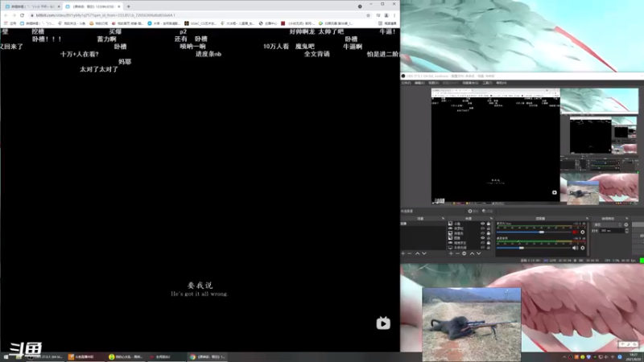This screenshot has height=362, width=644.
Task: Open the Properties button on the OBS source toolbar
Action: (x=473, y=211)
